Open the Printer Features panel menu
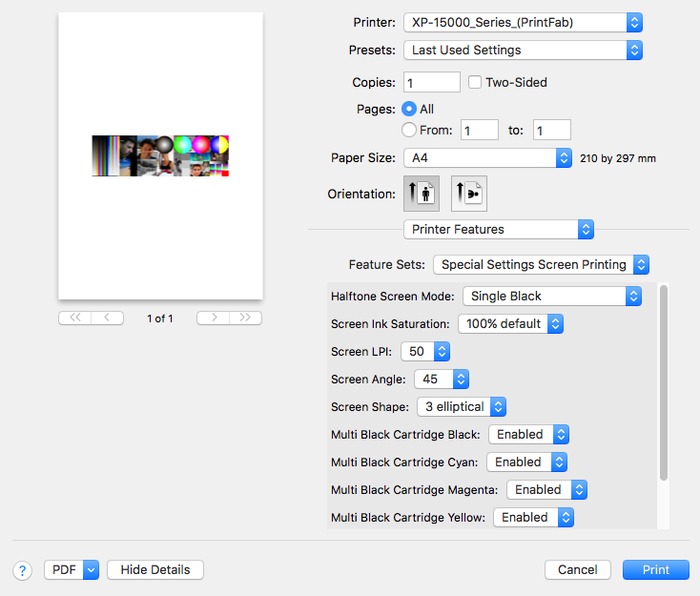 (499, 229)
